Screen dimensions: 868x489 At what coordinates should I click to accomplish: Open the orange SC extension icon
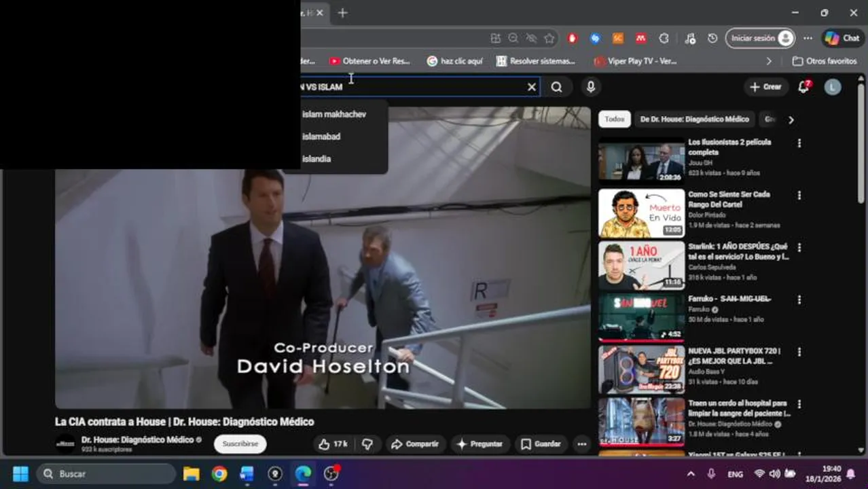tap(618, 39)
